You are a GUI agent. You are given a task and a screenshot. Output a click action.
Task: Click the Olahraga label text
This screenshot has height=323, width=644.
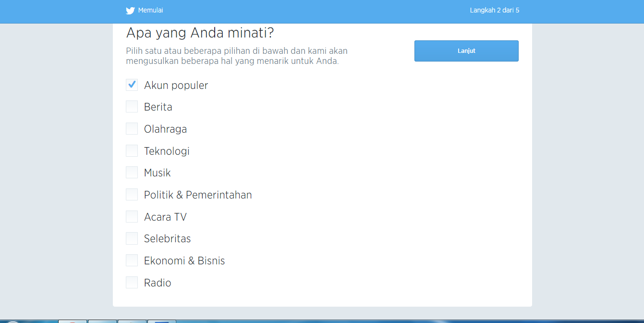click(165, 129)
